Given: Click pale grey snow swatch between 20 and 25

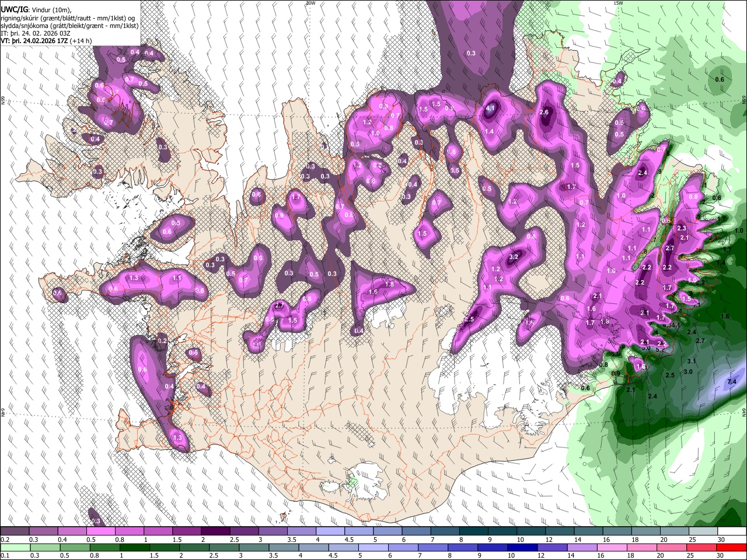Looking at the screenshot, I should click(674, 531).
